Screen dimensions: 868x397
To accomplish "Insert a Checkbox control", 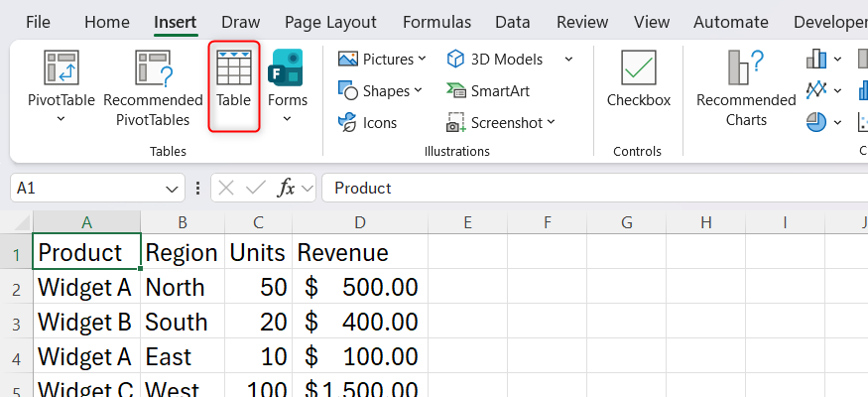I will 638,78.
